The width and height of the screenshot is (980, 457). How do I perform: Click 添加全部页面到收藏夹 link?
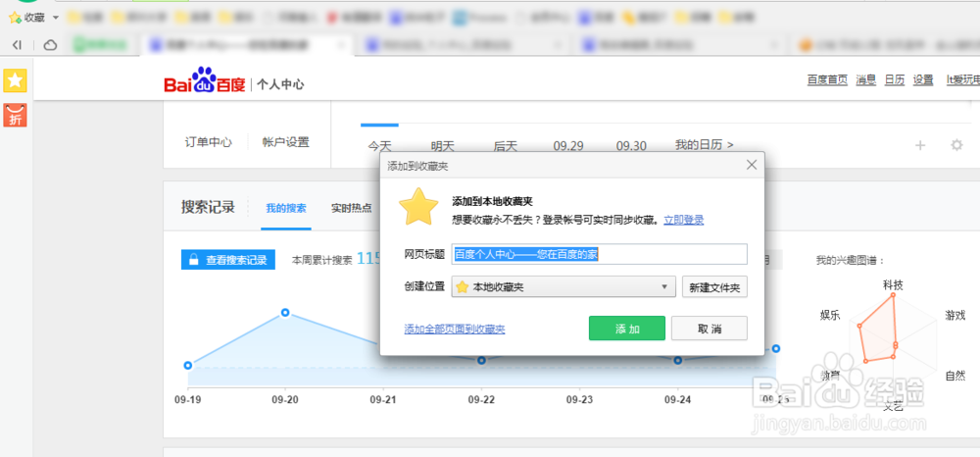pos(455,329)
